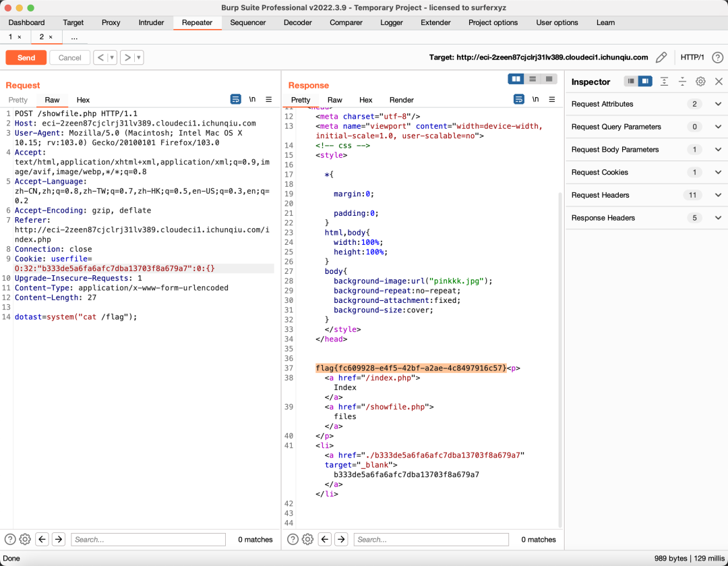728x566 pixels.
Task: Open search settings gear under Request
Action: tap(25, 539)
